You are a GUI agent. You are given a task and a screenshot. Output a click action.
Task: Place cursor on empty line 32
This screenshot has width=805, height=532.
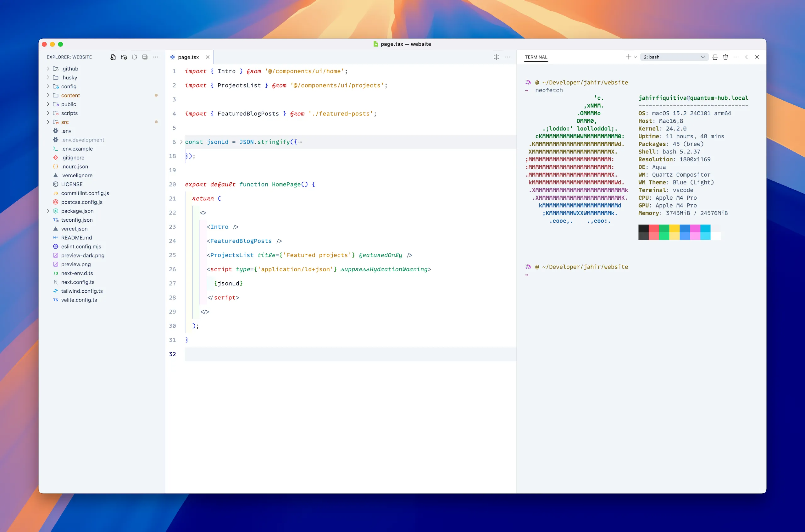(x=350, y=354)
